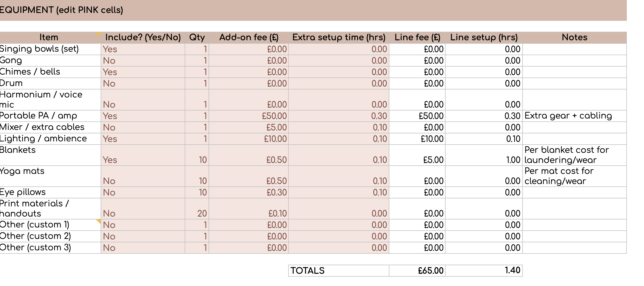Select the Drum item name cell
644x286 pixels.
[49, 83]
